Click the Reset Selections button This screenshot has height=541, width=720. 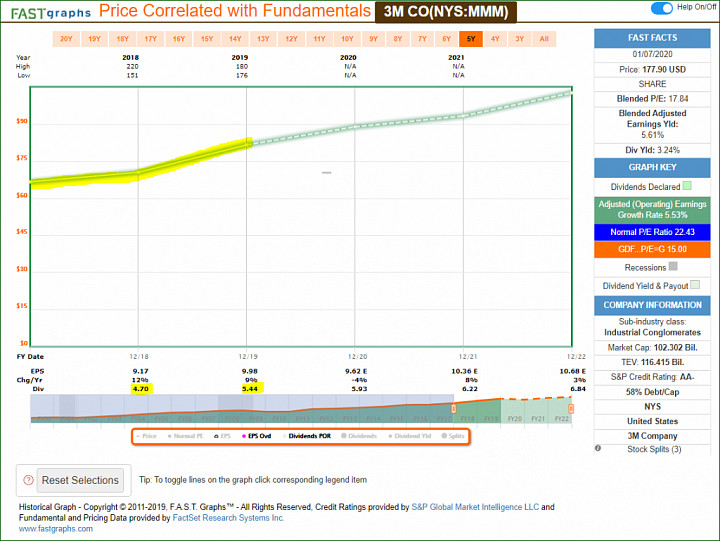(80, 480)
